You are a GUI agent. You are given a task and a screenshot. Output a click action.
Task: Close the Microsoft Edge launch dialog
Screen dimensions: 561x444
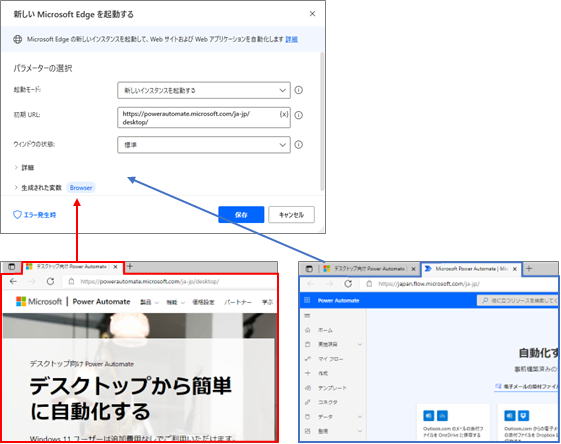tap(312, 14)
